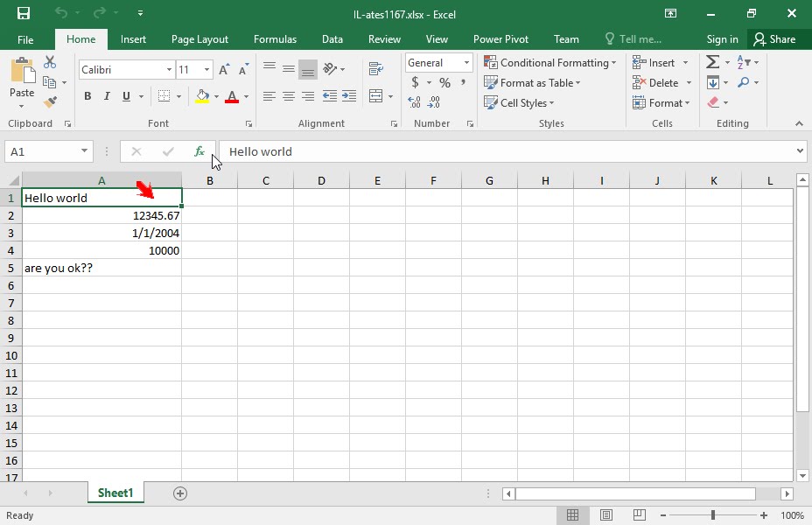Apply Accounting format with the dollar sign
812x525 pixels.
click(x=415, y=82)
